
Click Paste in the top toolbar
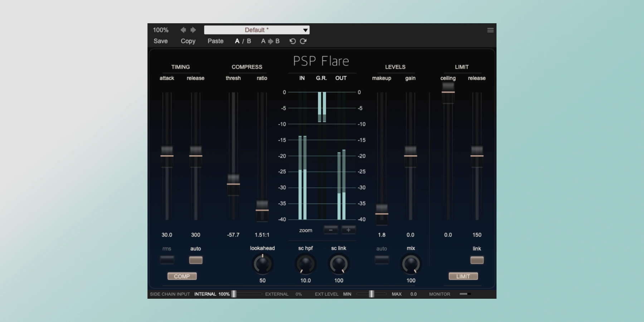(215, 41)
